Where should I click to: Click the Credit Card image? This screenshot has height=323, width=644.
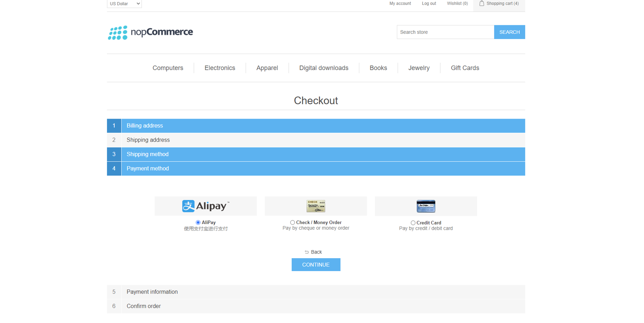pos(426,206)
